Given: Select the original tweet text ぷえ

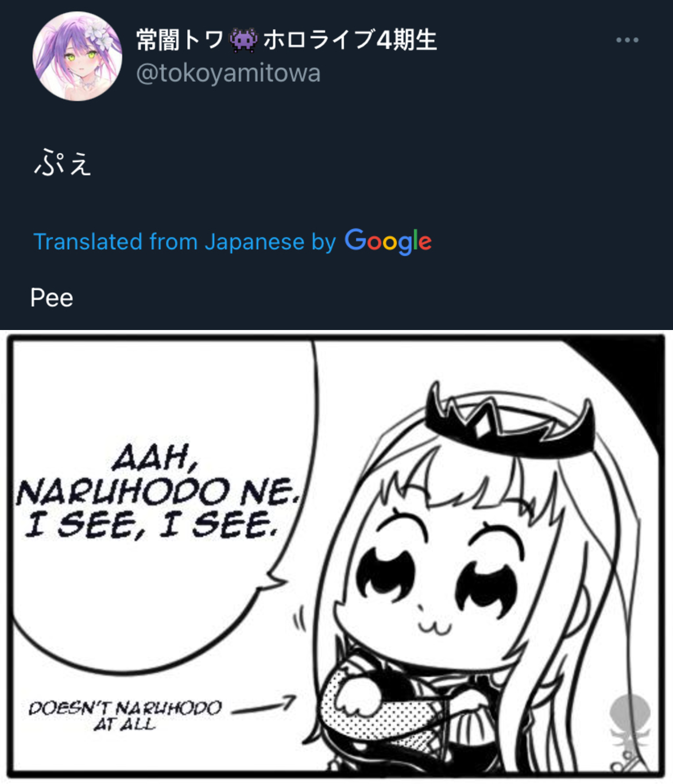Looking at the screenshot, I should coord(63,164).
